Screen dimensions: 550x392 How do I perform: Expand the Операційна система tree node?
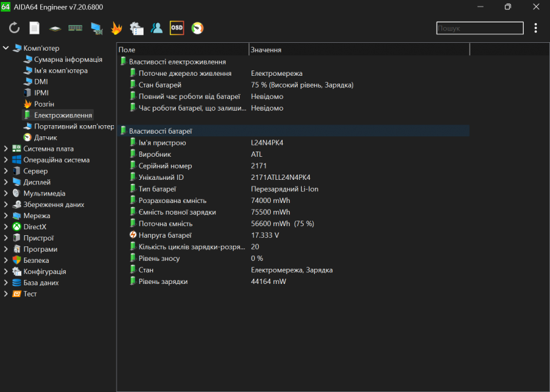click(x=6, y=160)
